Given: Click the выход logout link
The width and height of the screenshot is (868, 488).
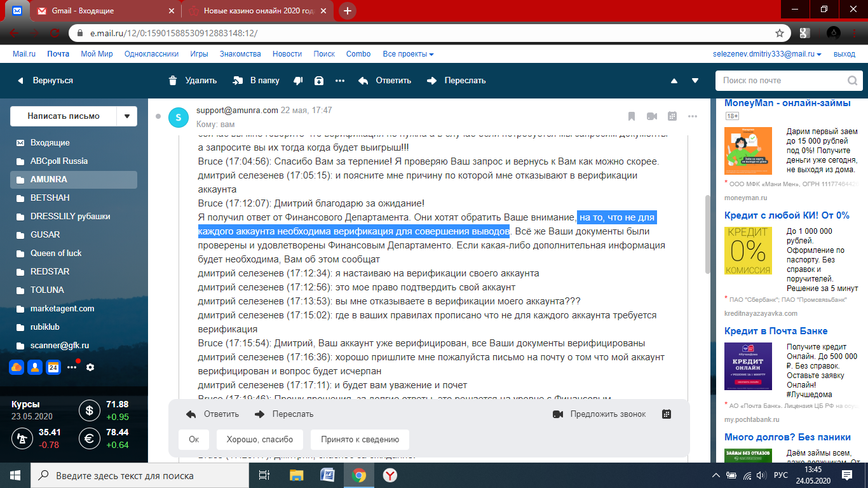Looking at the screenshot, I should [844, 54].
